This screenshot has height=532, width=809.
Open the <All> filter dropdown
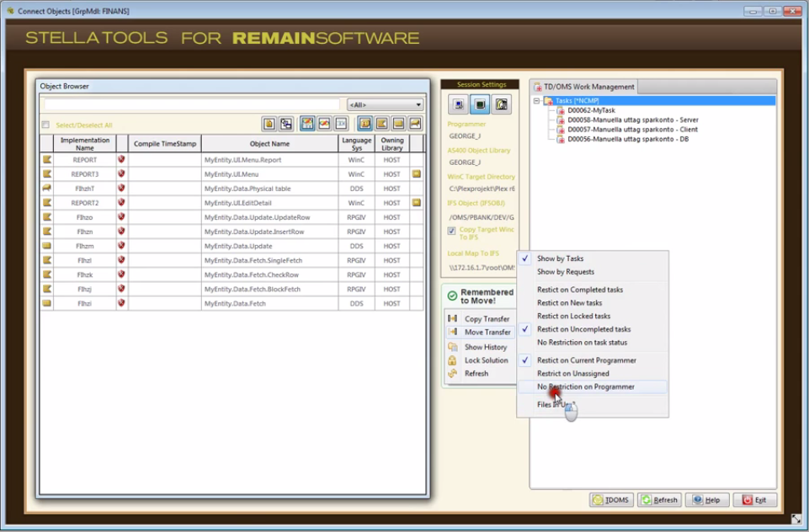(385, 105)
